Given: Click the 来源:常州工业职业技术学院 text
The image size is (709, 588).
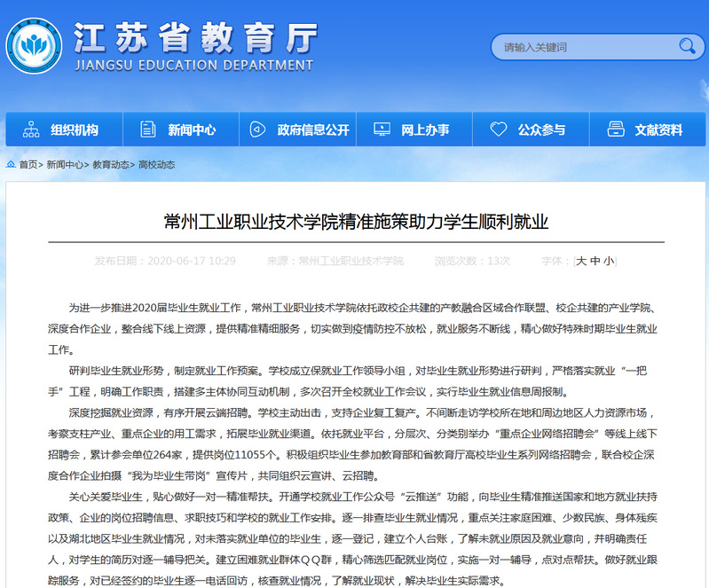Looking at the screenshot, I should pyautogui.click(x=335, y=261).
